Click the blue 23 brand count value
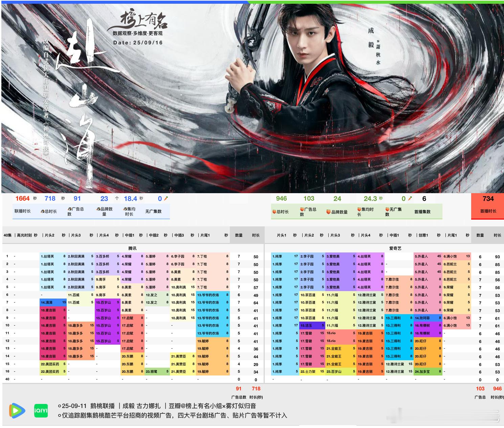Screen dimensions: 504x428 click(x=104, y=199)
